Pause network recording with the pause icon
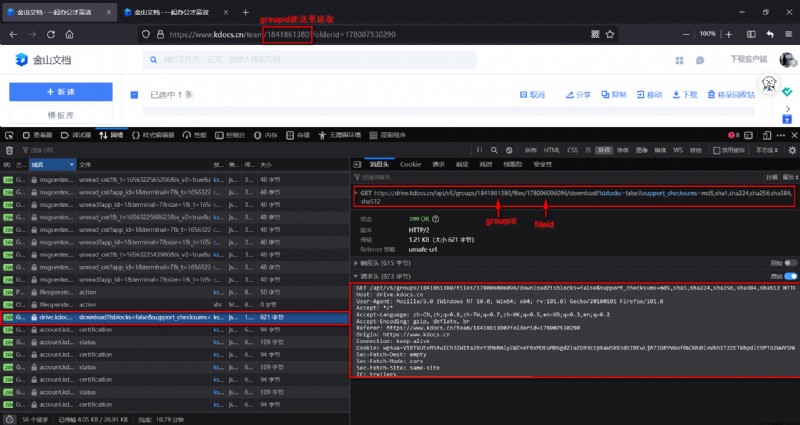Viewport: 800px width, 425px height. pyautogui.click(x=479, y=150)
